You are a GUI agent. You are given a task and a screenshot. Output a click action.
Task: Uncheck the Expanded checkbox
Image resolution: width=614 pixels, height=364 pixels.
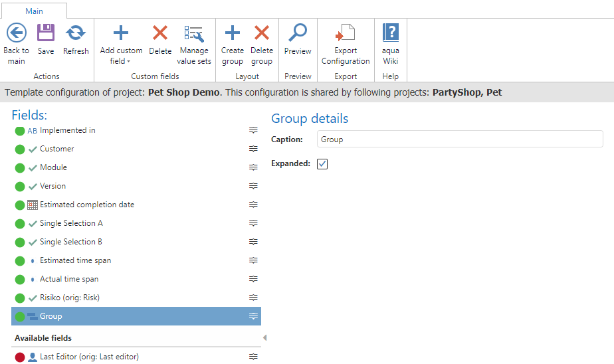[x=322, y=163]
